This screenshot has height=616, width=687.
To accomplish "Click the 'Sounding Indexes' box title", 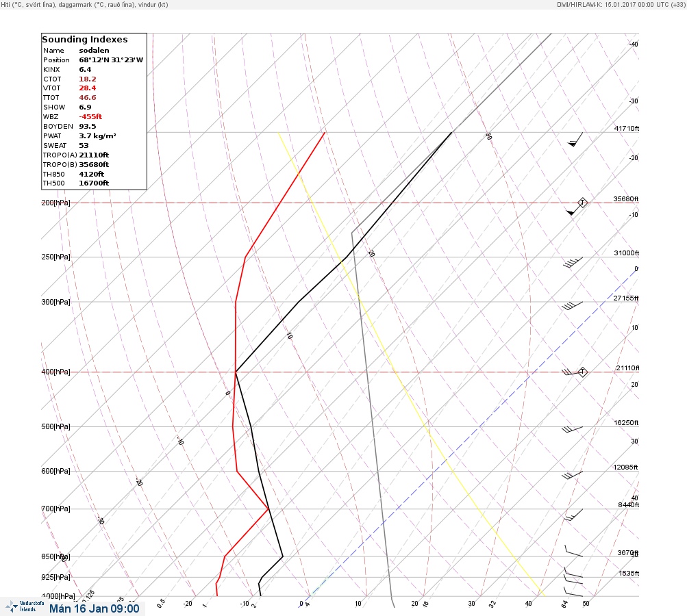I will click(85, 40).
